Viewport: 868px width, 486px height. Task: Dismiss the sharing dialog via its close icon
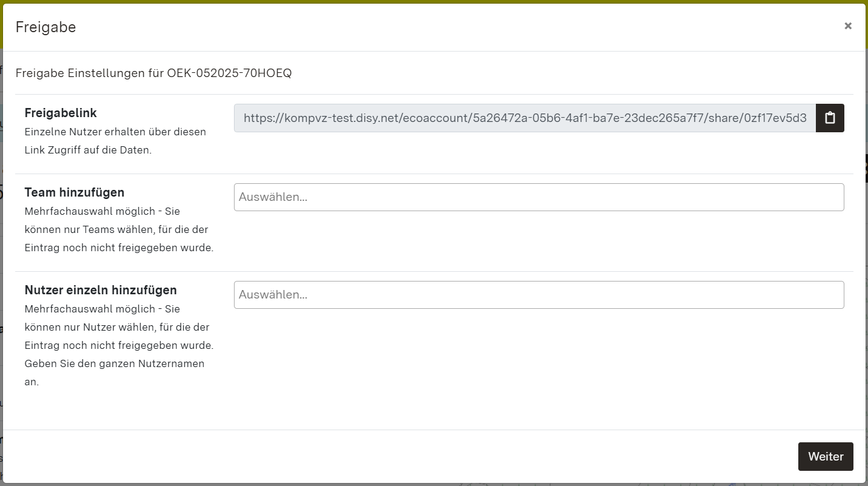[x=847, y=25]
